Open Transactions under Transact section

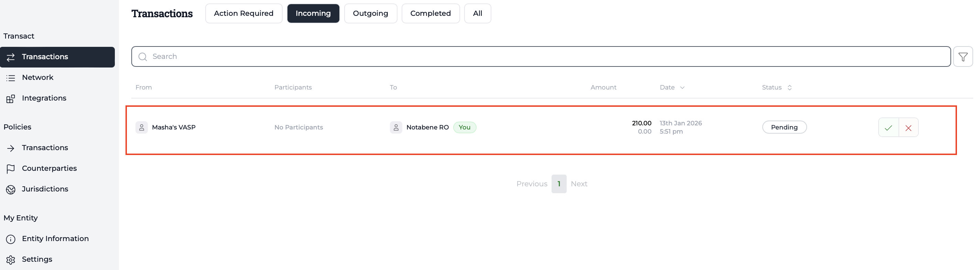[57, 57]
